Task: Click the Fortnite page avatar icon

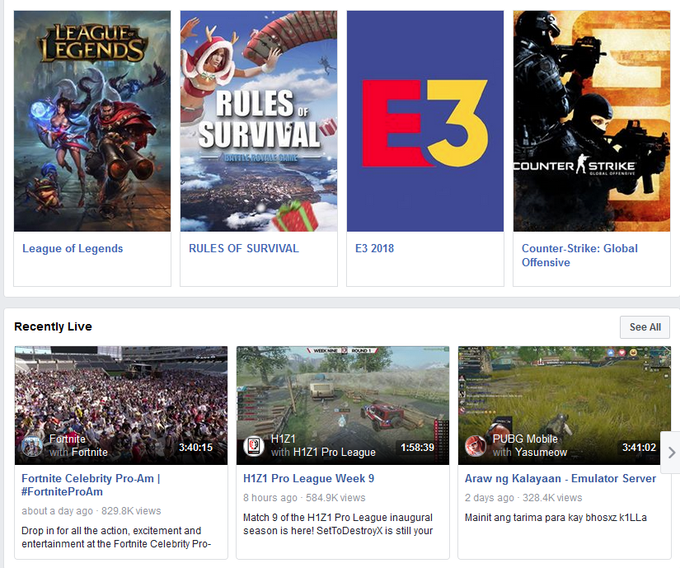Action: 32,446
